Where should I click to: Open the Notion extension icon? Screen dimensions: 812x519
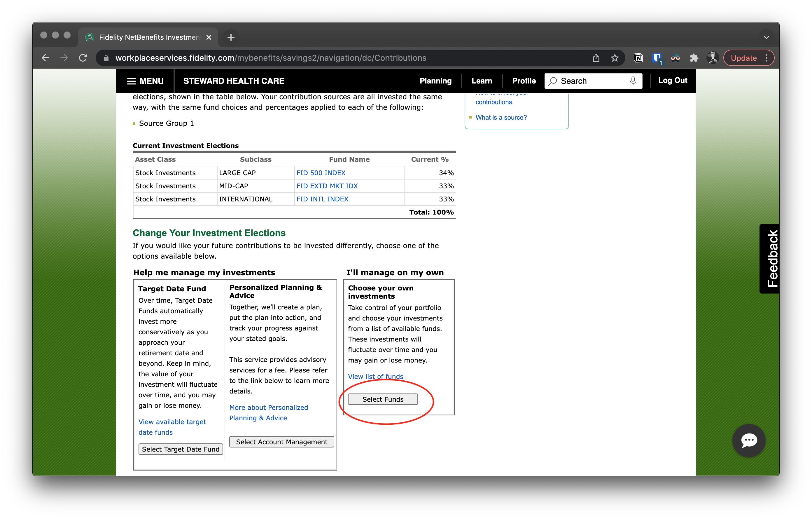click(638, 58)
